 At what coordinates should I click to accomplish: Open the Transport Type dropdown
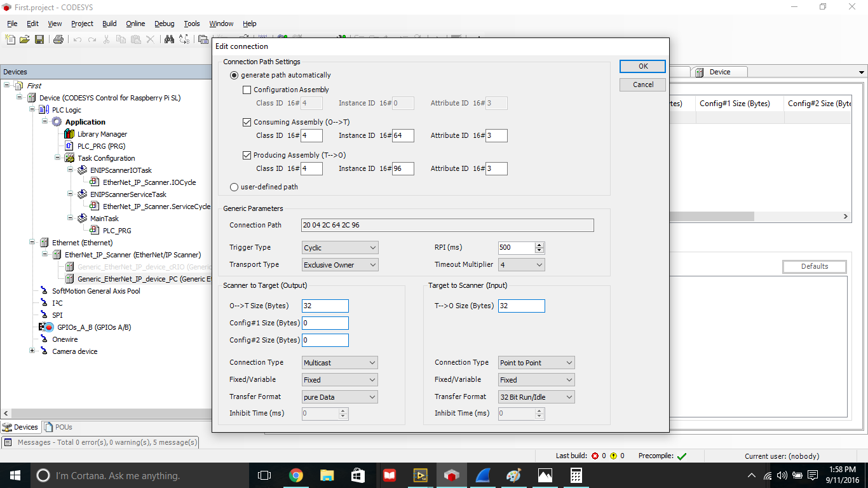click(x=340, y=265)
